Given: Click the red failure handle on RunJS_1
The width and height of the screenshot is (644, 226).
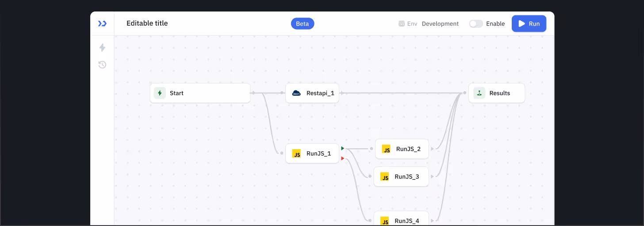Looking at the screenshot, I should click(x=342, y=158).
